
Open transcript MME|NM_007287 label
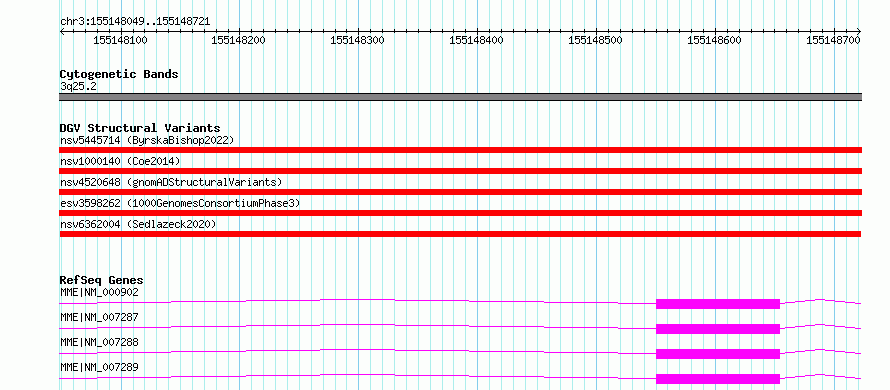[99, 317]
